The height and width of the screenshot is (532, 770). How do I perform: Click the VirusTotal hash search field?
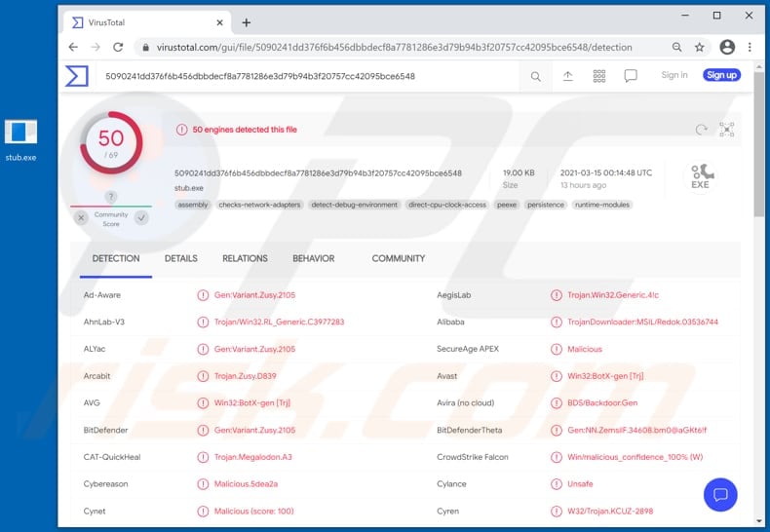tap(309, 76)
